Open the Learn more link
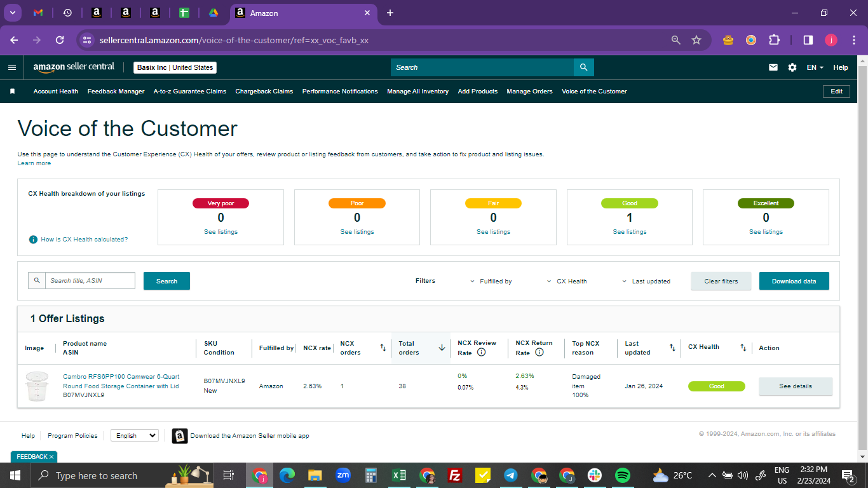The width and height of the screenshot is (868, 488). (34, 163)
